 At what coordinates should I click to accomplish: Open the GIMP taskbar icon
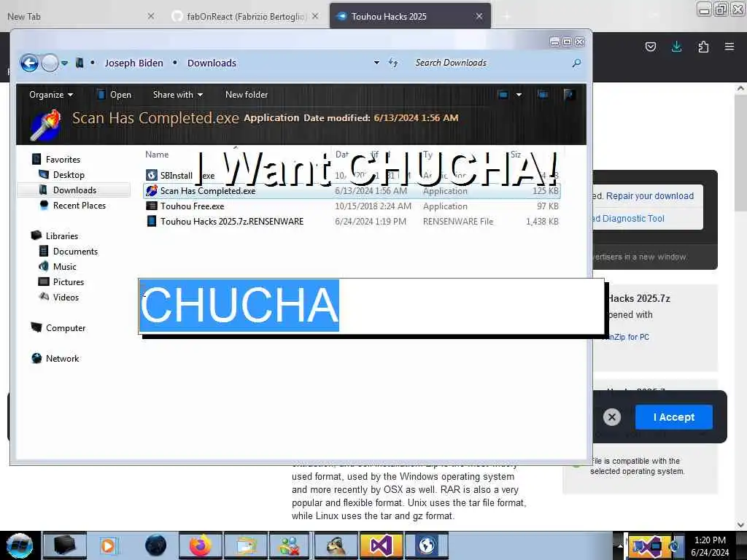tap(336, 545)
